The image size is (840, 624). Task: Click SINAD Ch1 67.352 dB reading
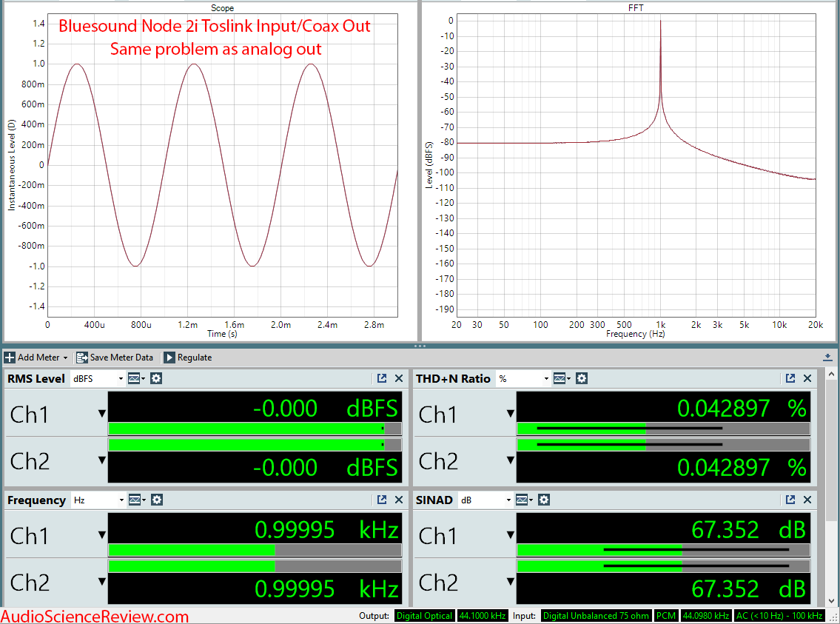coord(749,530)
